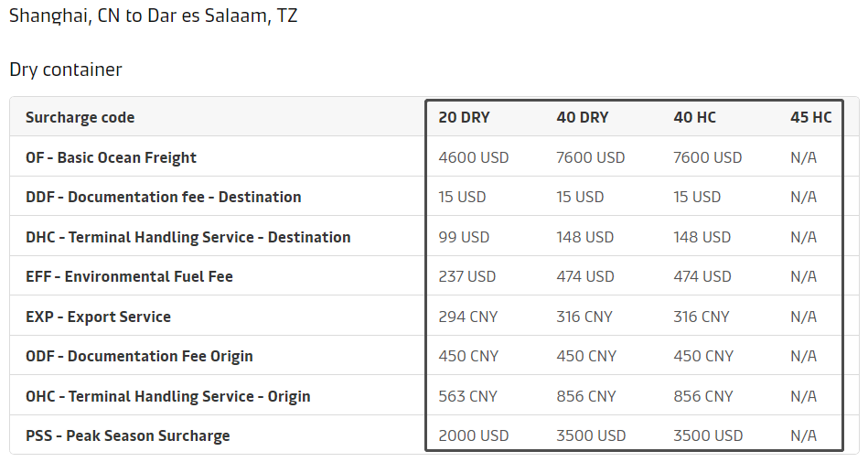Click OHC - Terminal Handling Service - Origin label
868x462 pixels.
[167, 396]
